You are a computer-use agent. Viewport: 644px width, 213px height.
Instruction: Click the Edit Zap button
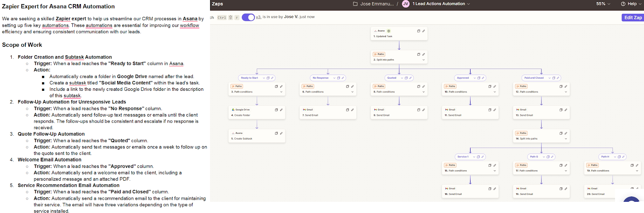[x=633, y=17]
